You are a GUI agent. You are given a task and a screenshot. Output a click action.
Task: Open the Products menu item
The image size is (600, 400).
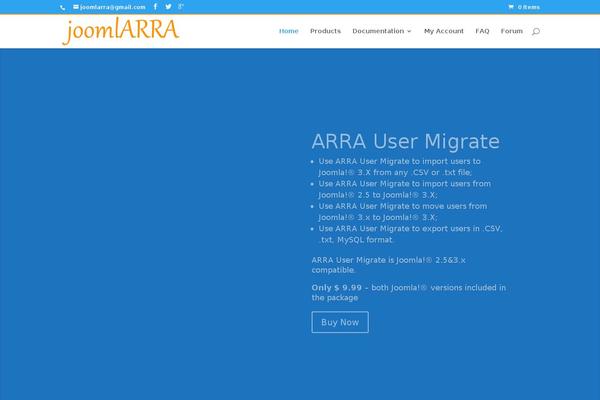(x=325, y=31)
